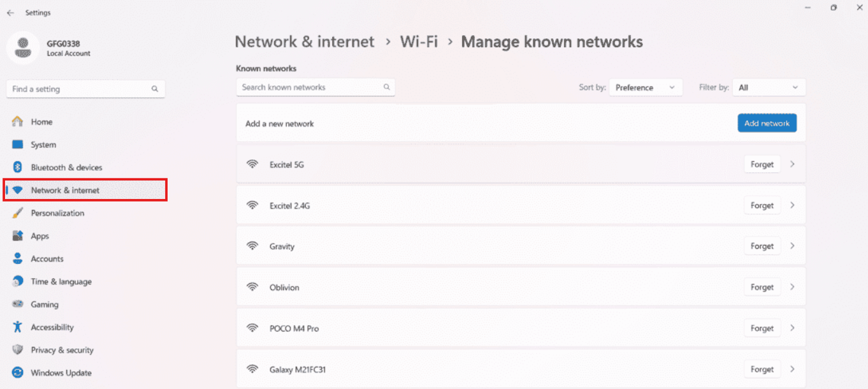The height and width of the screenshot is (389, 868).
Task: Go to Accounts in the sidebar
Action: (x=47, y=259)
